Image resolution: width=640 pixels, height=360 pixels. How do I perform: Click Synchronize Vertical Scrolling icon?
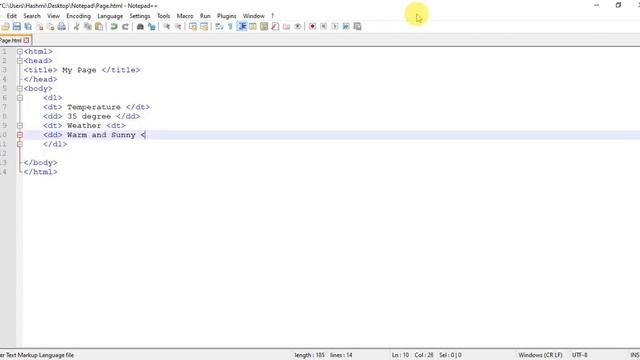pos(193,27)
